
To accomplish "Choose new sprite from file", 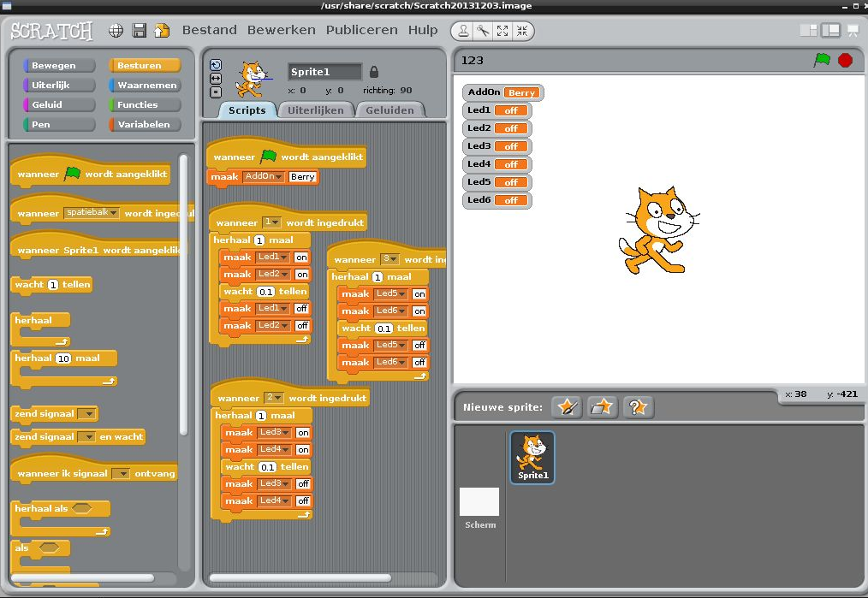I will pyautogui.click(x=602, y=407).
